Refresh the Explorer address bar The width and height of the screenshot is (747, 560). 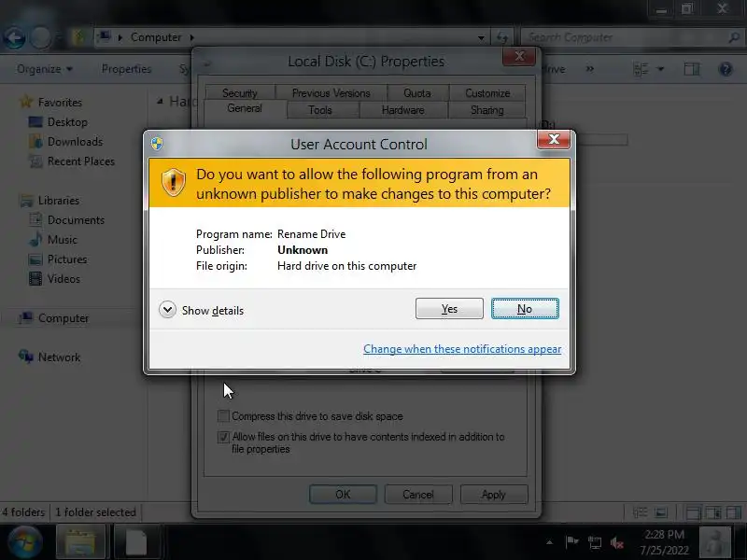[502, 37]
